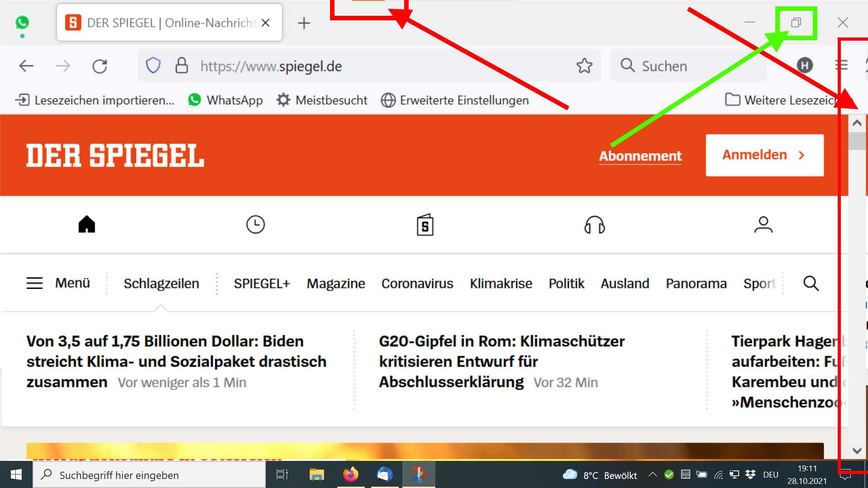Click the magnifier search icon beside Sport
This screenshot has height=488, width=868.
pos(811,283)
